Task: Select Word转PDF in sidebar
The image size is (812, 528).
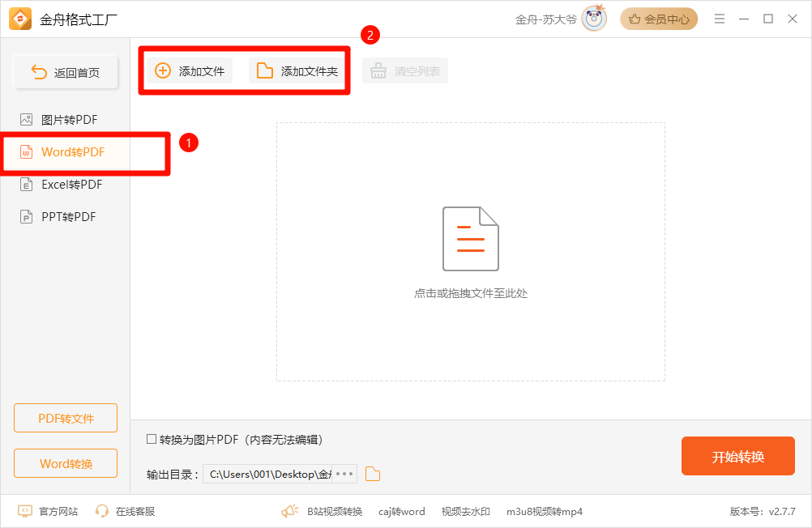Action: tap(66, 152)
